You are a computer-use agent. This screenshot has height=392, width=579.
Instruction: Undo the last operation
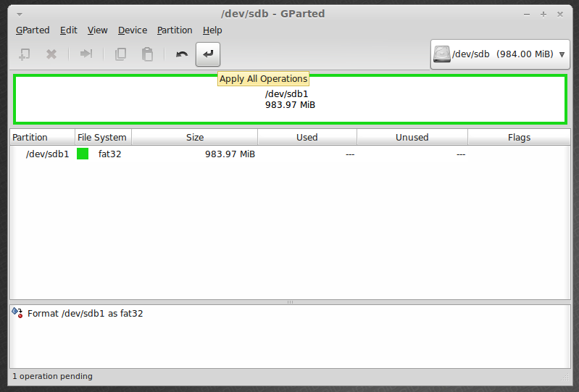click(x=182, y=54)
